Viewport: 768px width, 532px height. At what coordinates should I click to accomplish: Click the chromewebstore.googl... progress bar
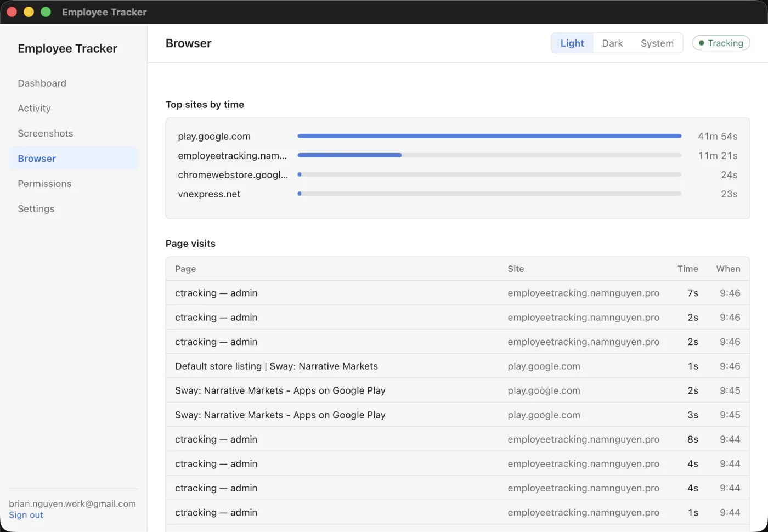pos(489,174)
